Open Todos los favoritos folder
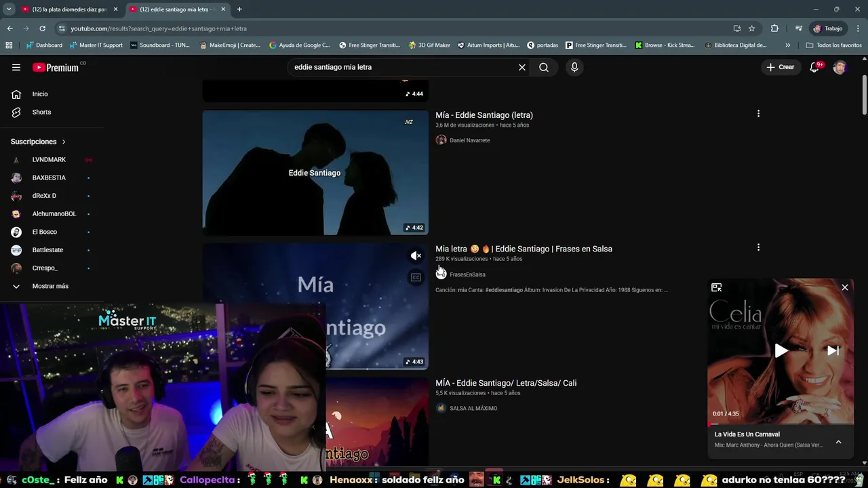The image size is (868, 488). point(833,45)
